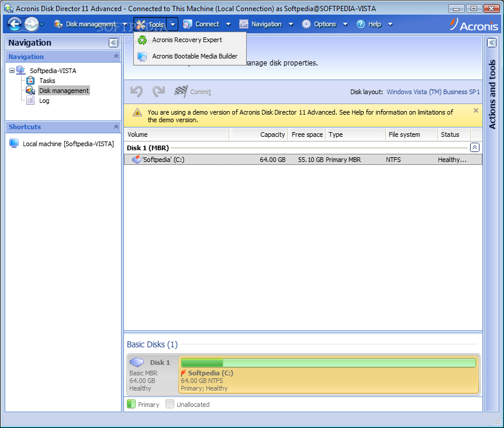Viewport: 504px width, 428px height.
Task: Click the Forward arrow navigation button
Action: pos(31,24)
